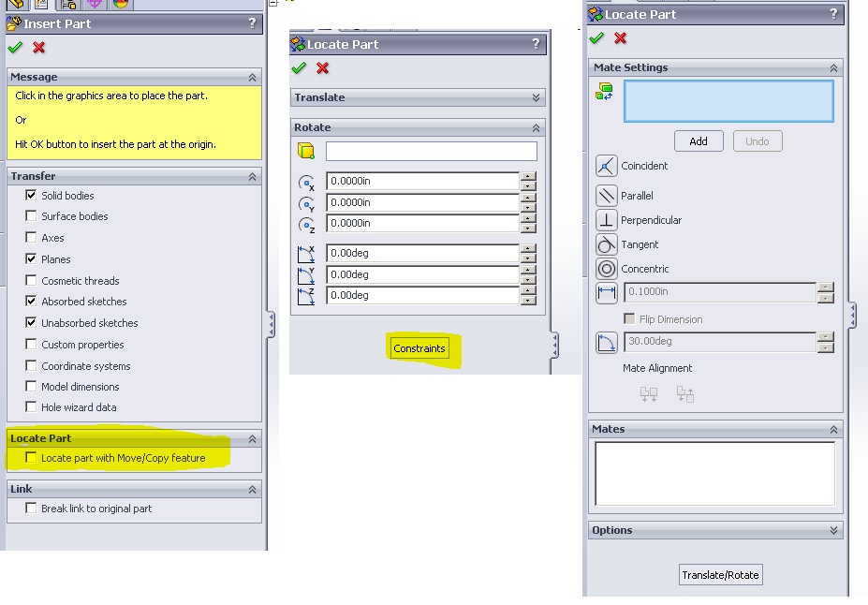The width and height of the screenshot is (868, 605).
Task: Select Concentric mate icon
Action: (x=606, y=269)
